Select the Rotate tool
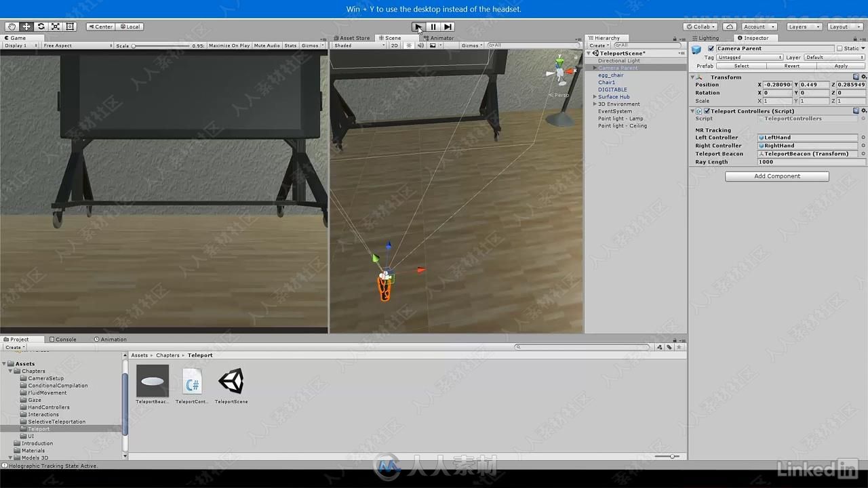 pos(41,26)
